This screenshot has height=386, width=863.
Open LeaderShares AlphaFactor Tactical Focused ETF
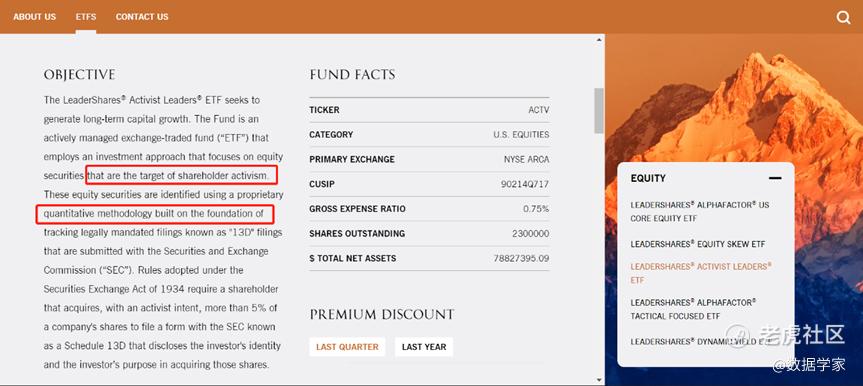(x=693, y=309)
